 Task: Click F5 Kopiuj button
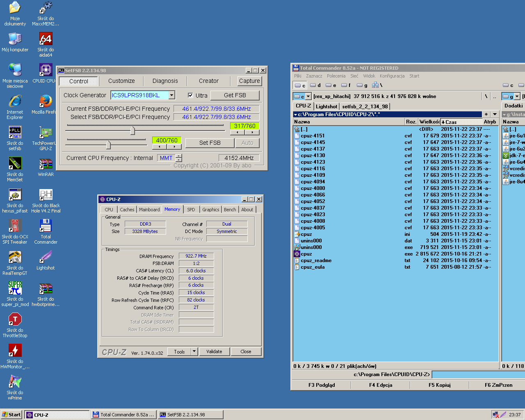coord(440,385)
